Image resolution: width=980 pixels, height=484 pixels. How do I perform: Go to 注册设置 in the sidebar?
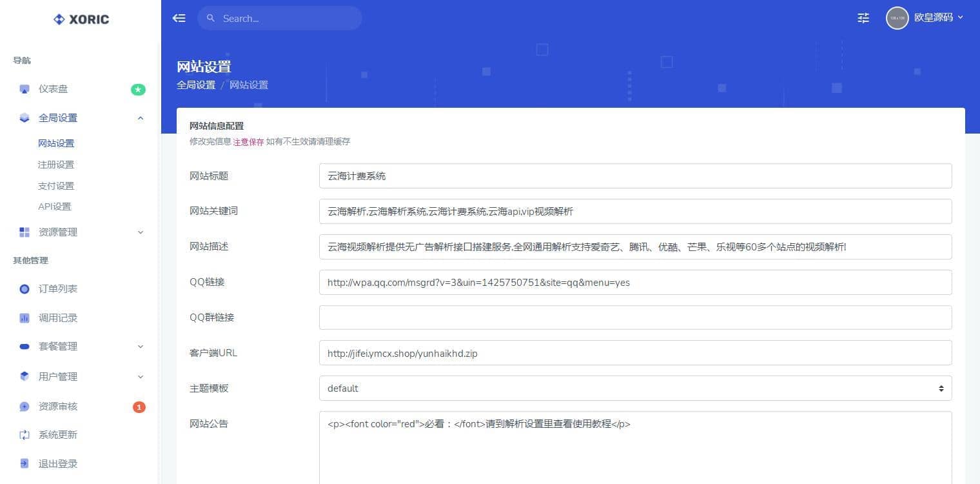coord(56,165)
